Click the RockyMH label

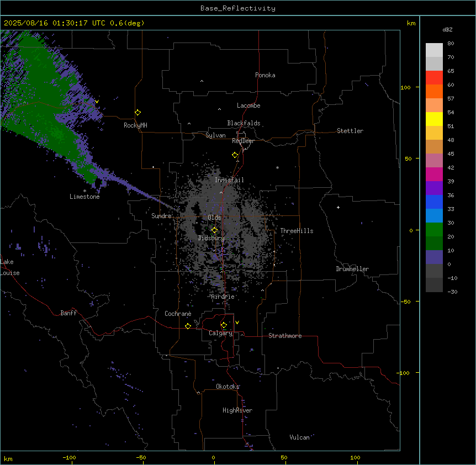pyautogui.click(x=135, y=125)
